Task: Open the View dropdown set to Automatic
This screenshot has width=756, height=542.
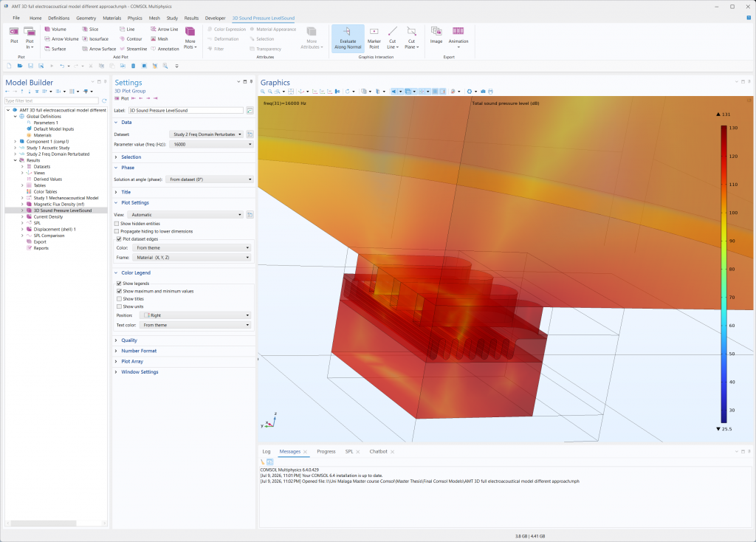Action: pos(185,215)
